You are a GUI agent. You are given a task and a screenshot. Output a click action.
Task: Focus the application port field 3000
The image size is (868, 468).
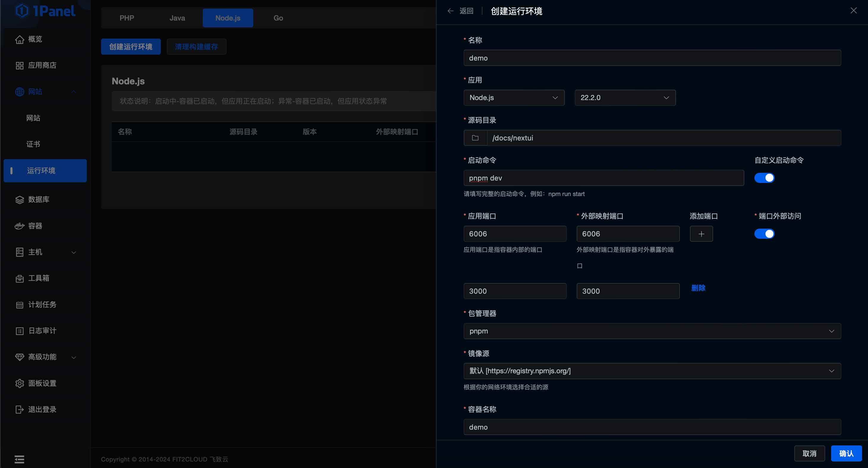(515, 291)
